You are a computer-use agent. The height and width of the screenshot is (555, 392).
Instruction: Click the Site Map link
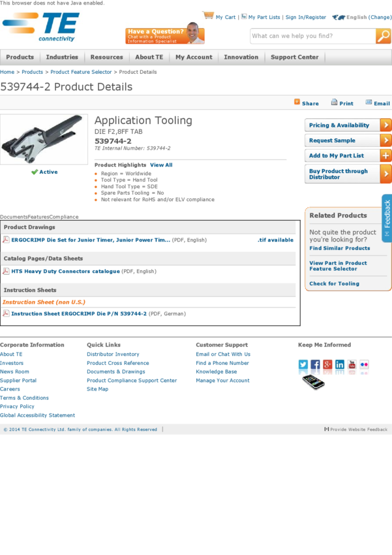point(98,388)
